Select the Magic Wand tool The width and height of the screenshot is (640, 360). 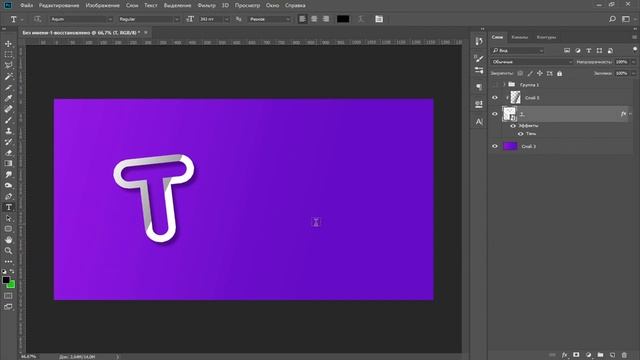8,76
